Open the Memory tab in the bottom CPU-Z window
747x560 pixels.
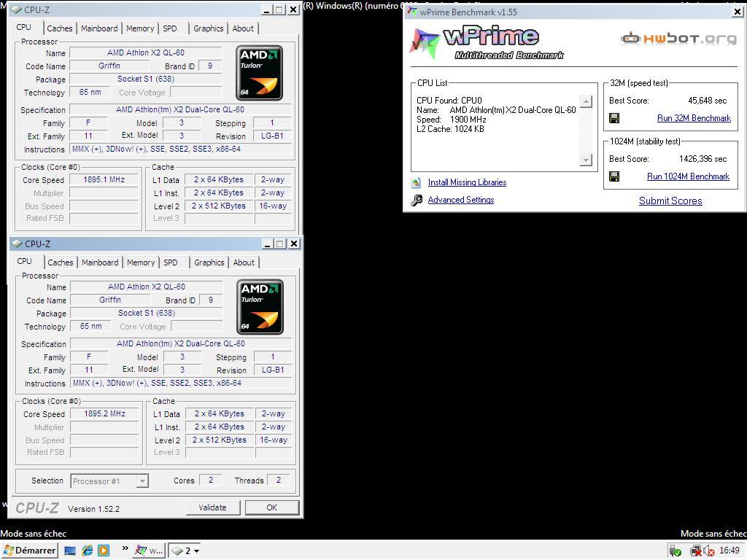(141, 262)
